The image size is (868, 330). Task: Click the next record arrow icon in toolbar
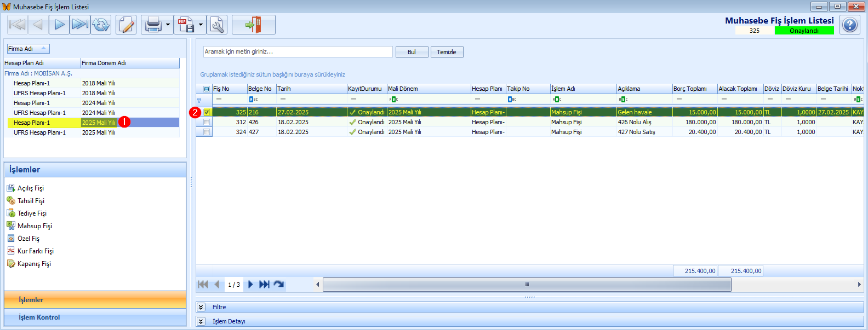[59, 25]
